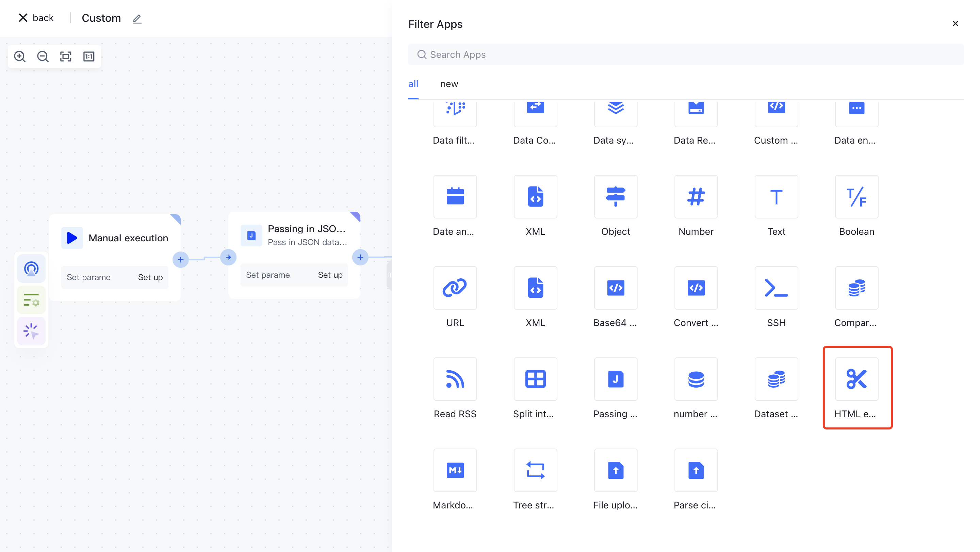Click zoom out on the canvas toolbar

43,57
